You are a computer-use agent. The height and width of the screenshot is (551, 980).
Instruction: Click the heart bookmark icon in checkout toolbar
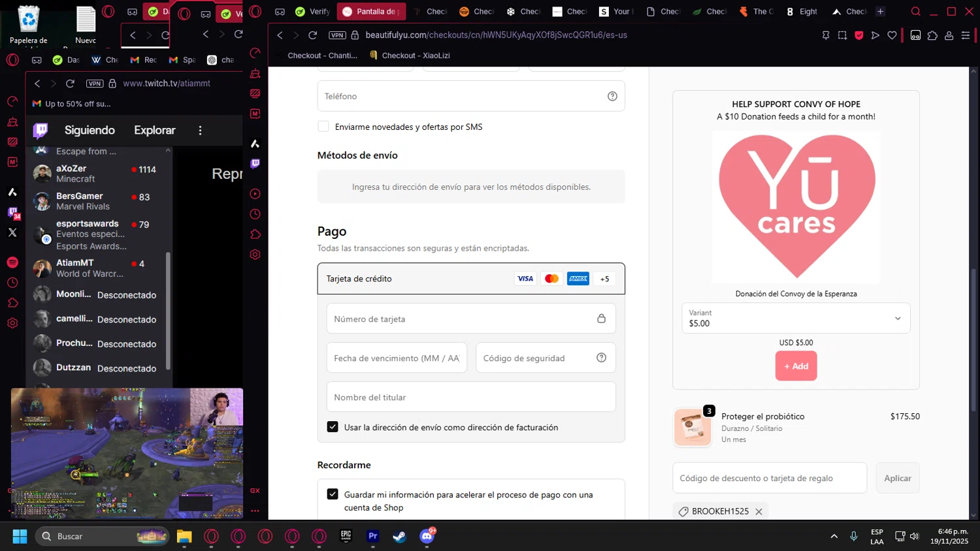pos(892,35)
